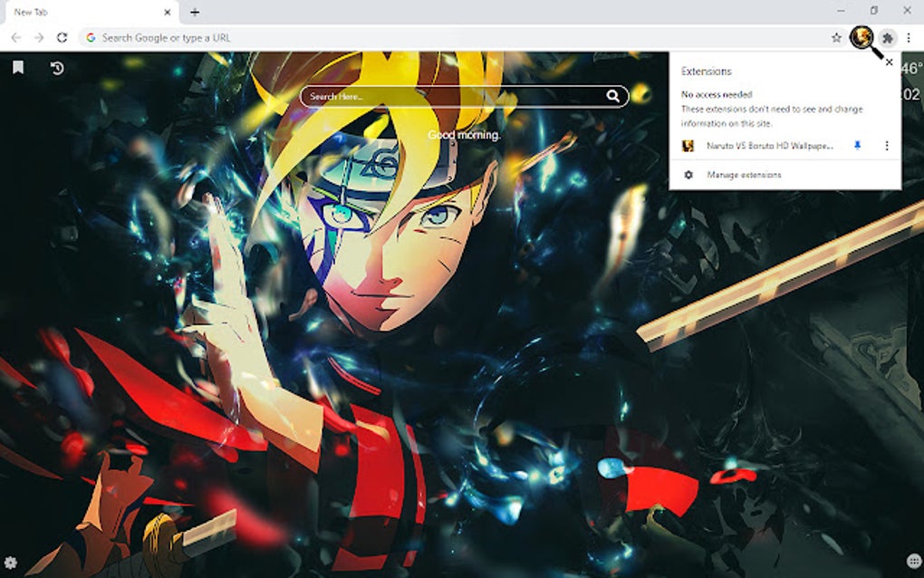Click the forward navigation arrow
Screen dimensions: 924x578
[x=39, y=38]
